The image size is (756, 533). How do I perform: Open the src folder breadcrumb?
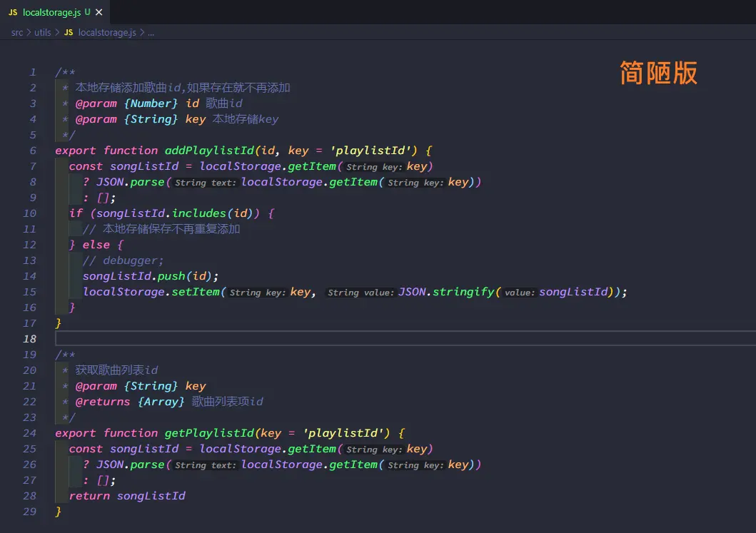coord(17,33)
